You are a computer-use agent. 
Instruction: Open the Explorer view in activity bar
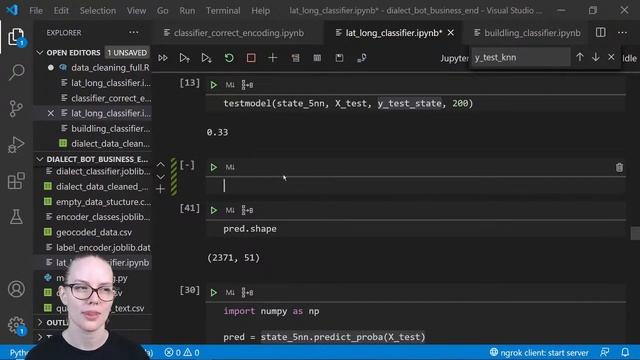click(16, 37)
